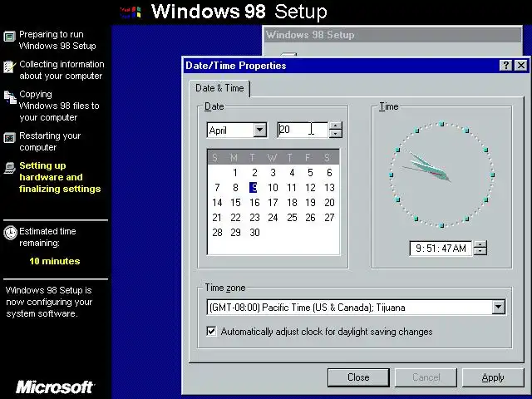Click the help question mark button

coord(505,65)
